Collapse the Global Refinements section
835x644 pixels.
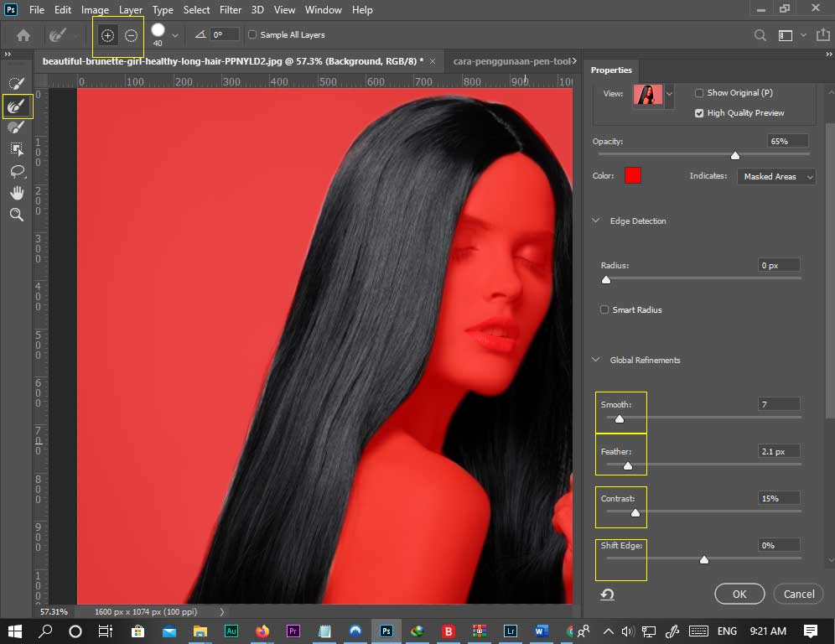tap(596, 360)
